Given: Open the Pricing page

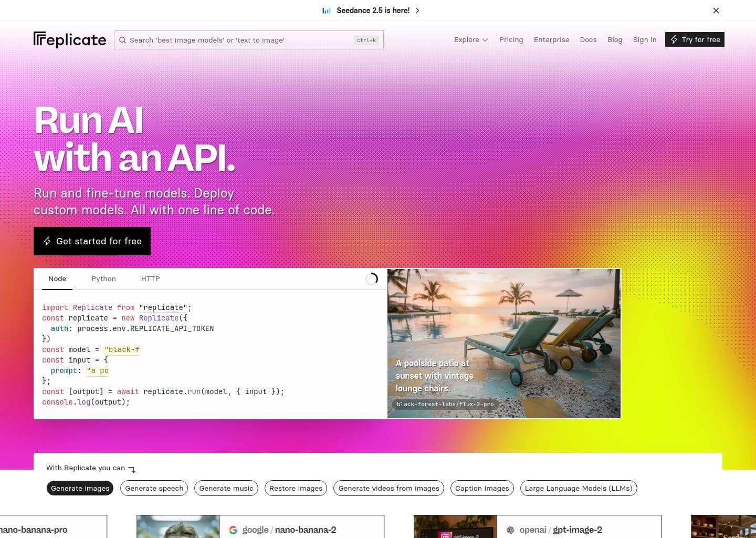Looking at the screenshot, I should 511,39.
